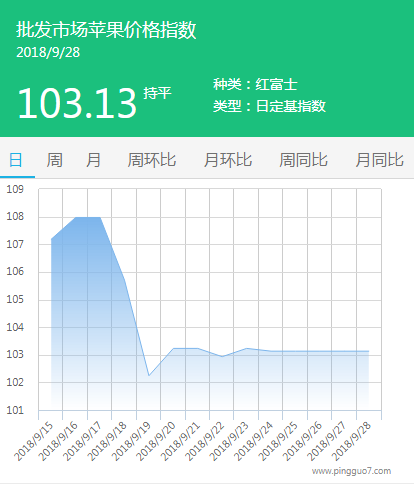The height and width of the screenshot is (484, 414).
Task: Click the y-axis label 107
Action: point(15,244)
